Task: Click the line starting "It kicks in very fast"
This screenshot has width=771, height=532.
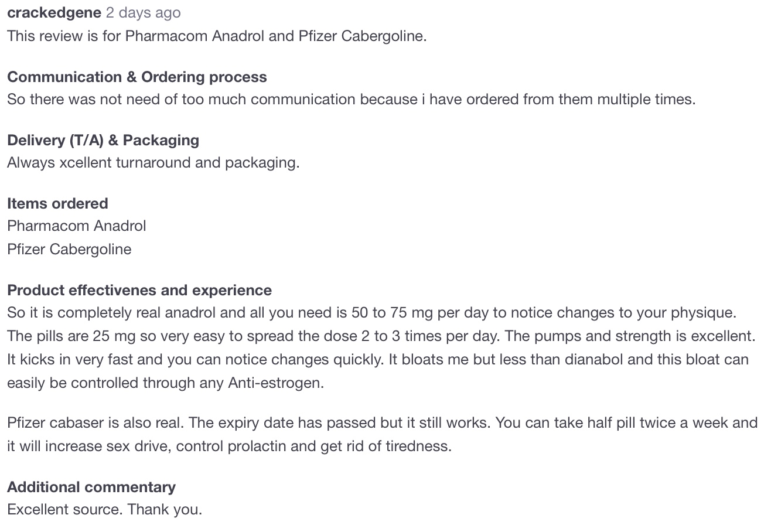Action: tap(377, 359)
